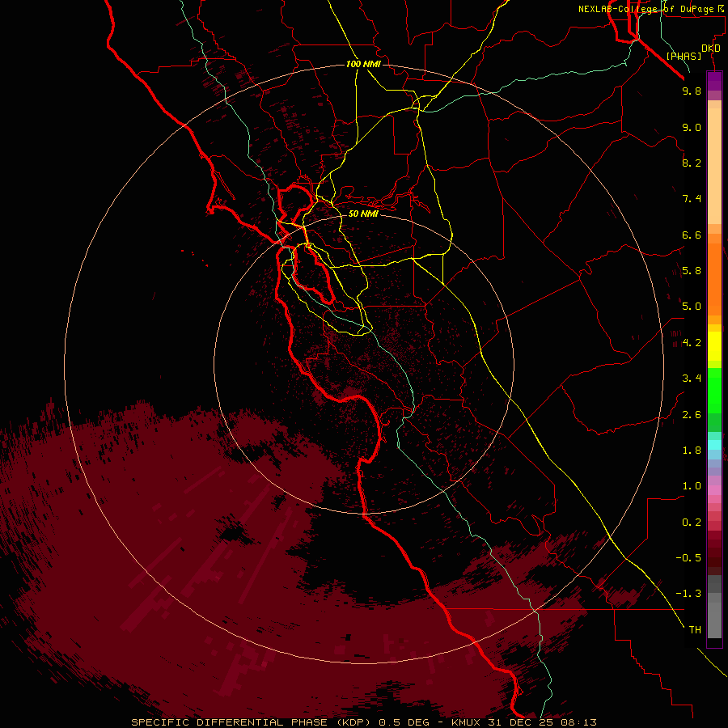The height and width of the screenshot is (728, 728).
Task: Click the 5.8 value on the scale
Action: pos(692,271)
